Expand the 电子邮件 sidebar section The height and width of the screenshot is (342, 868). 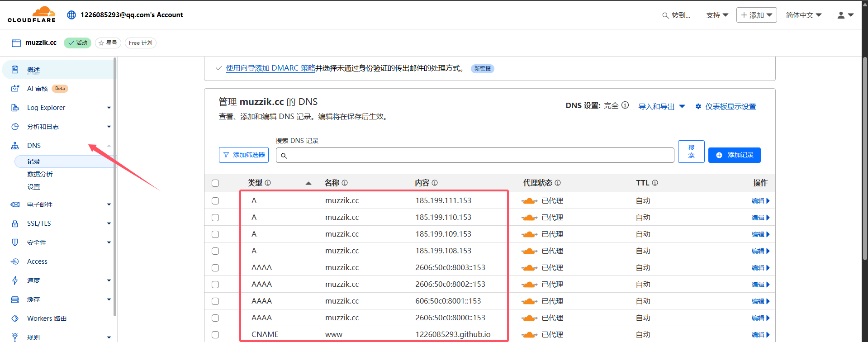click(109, 204)
